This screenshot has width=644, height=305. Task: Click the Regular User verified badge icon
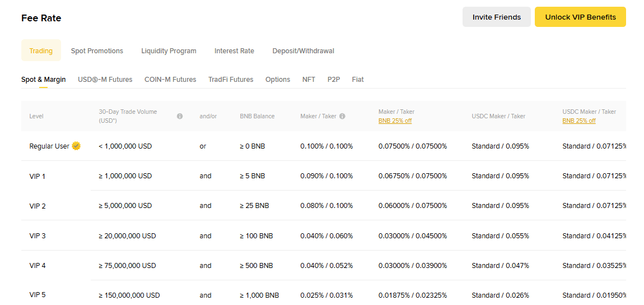(76, 146)
